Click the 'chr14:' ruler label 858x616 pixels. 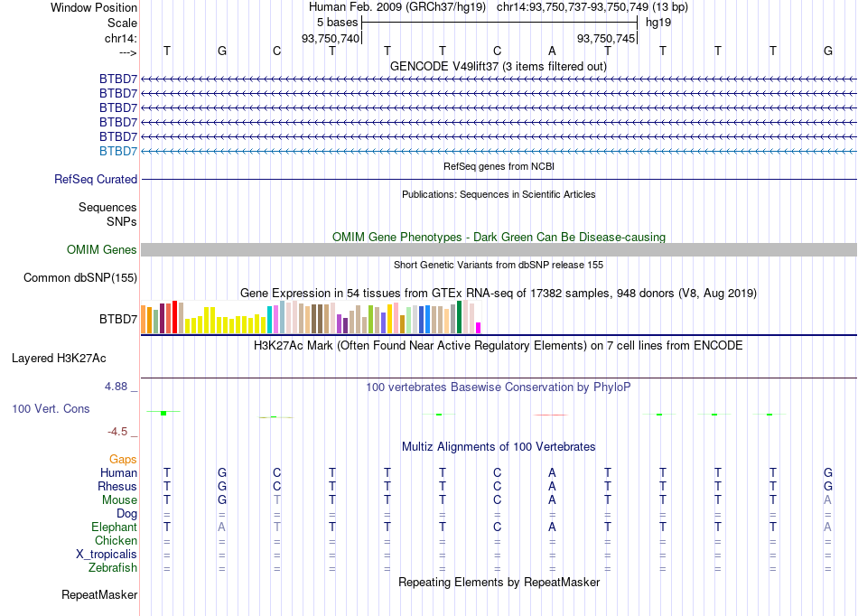tap(120, 38)
